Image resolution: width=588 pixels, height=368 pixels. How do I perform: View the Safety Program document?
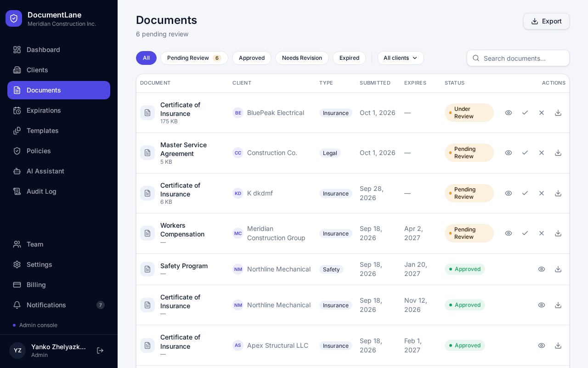pyautogui.click(x=542, y=269)
